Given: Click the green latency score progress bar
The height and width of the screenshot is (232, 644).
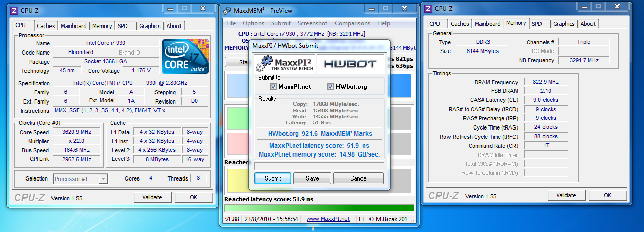Looking at the screenshot, I should click(x=319, y=209).
